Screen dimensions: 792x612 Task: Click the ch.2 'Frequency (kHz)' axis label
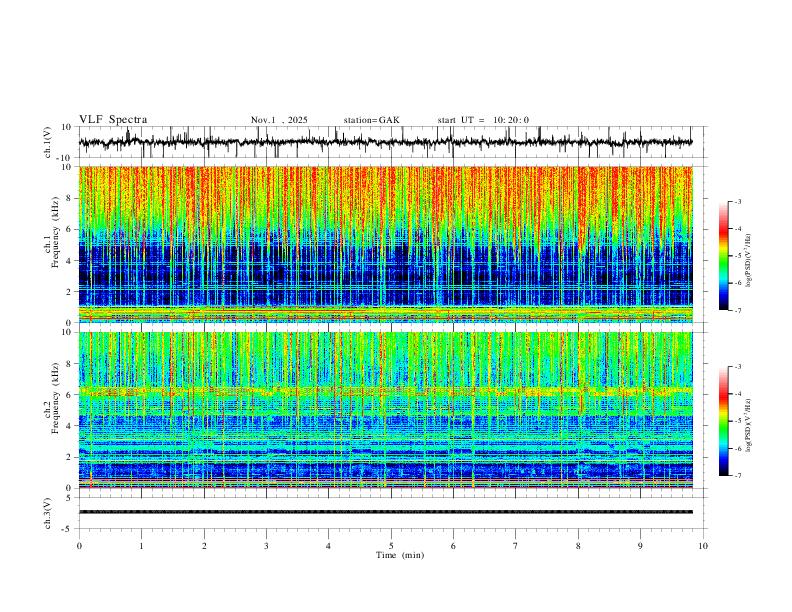point(55,398)
